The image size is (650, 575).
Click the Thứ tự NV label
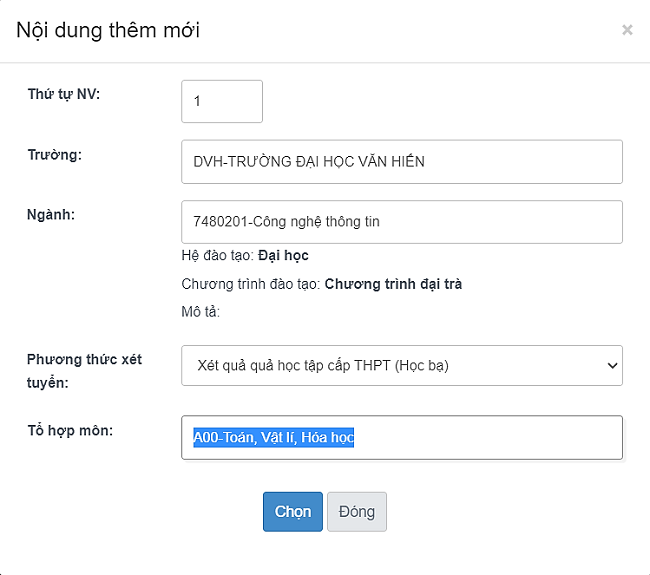(64, 95)
